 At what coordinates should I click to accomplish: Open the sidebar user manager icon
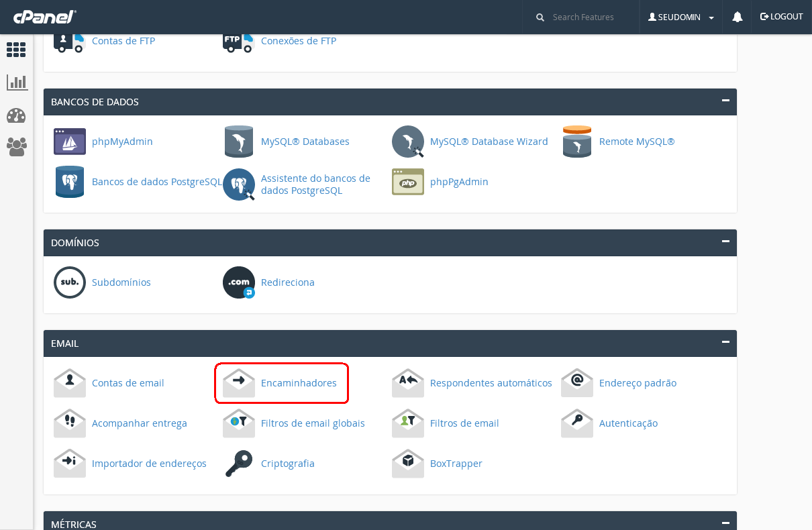(16, 147)
